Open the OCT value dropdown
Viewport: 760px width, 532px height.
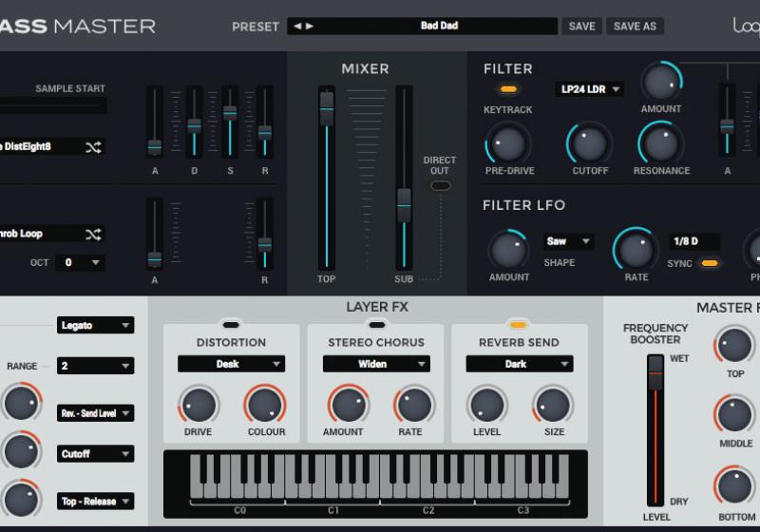pyautogui.click(x=80, y=262)
